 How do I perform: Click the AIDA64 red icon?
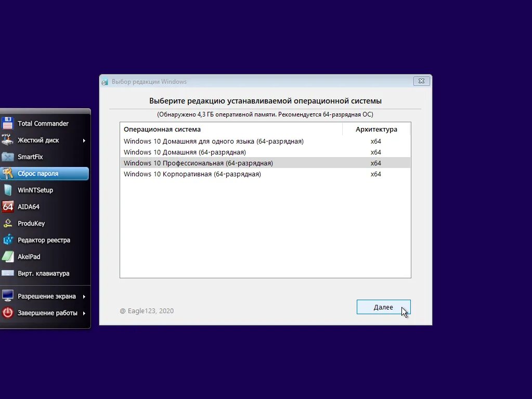tap(8, 207)
